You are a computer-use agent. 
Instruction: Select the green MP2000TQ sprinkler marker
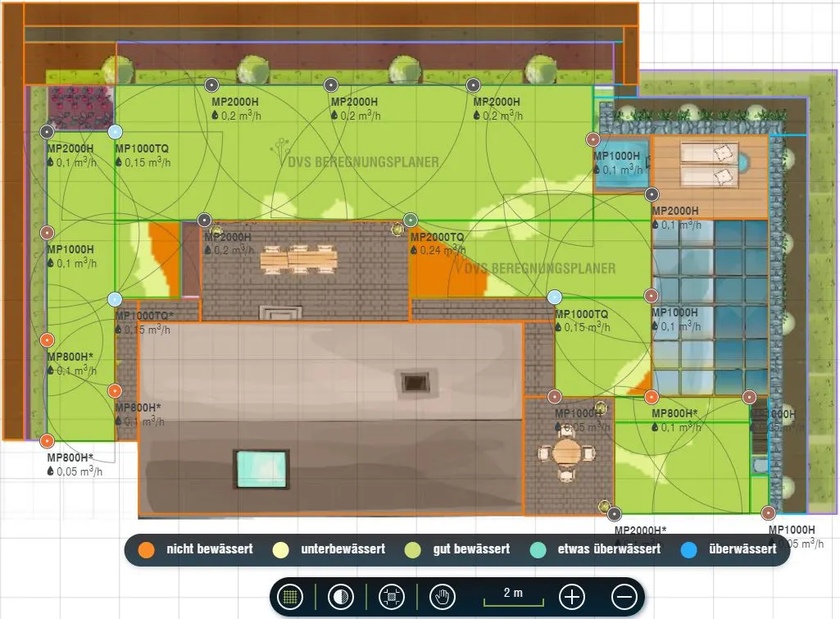click(411, 220)
